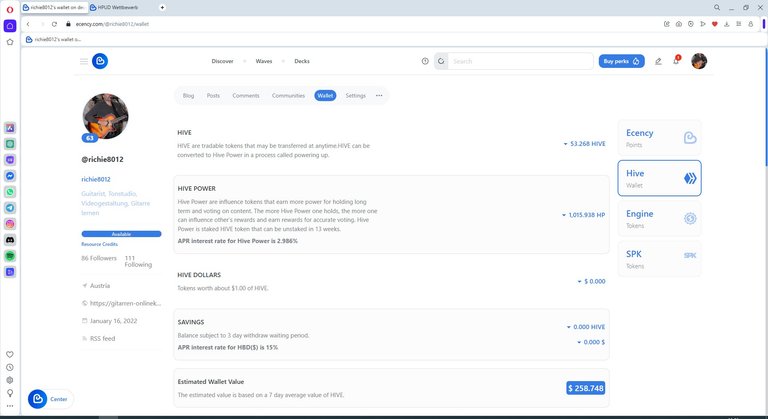
Task: Click the pencil write post icon
Action: (658, 61)
